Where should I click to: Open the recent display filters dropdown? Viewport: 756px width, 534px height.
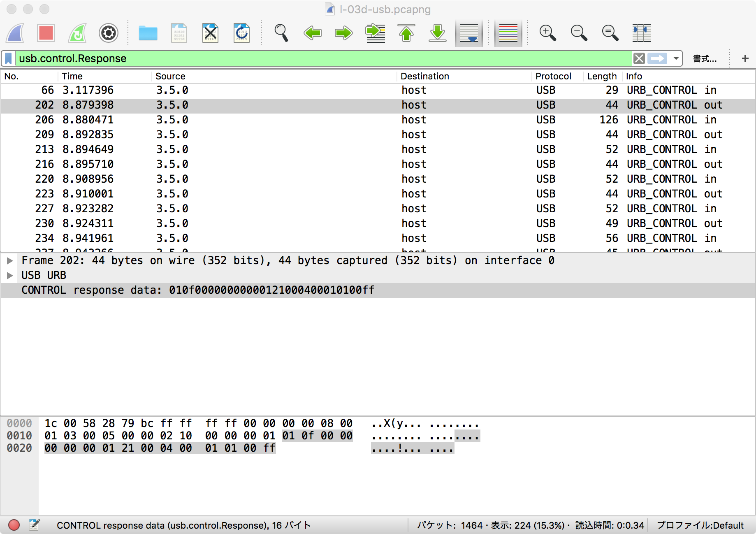(x=676, y=58)
